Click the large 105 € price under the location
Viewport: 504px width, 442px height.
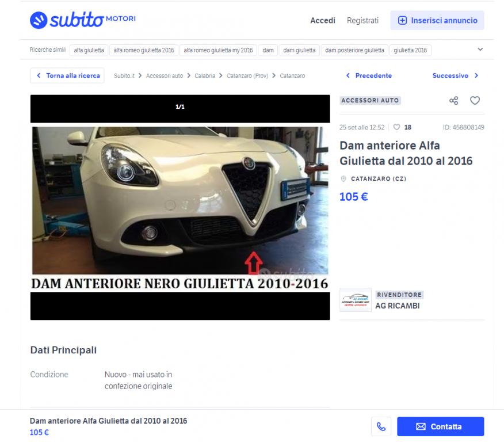tap(354, 197)
